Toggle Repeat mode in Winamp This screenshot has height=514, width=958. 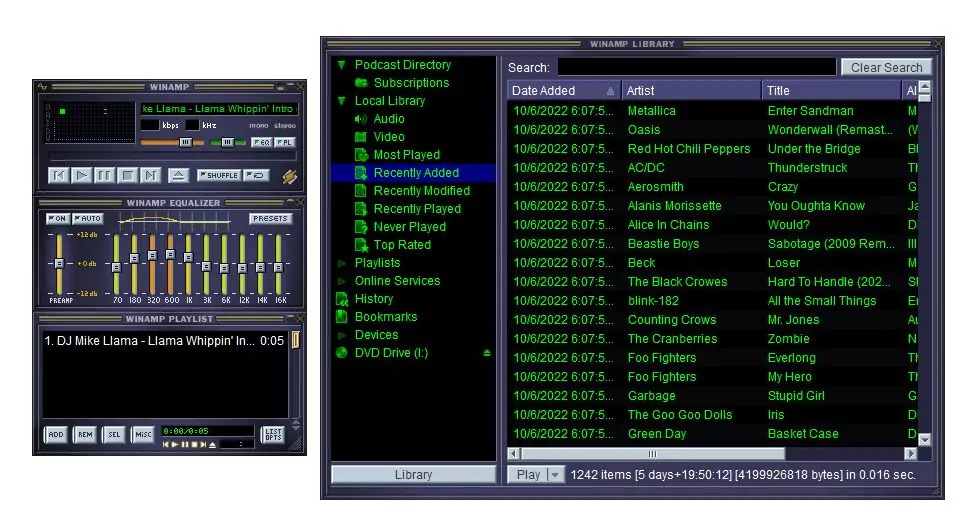click(x=257, y=175)
